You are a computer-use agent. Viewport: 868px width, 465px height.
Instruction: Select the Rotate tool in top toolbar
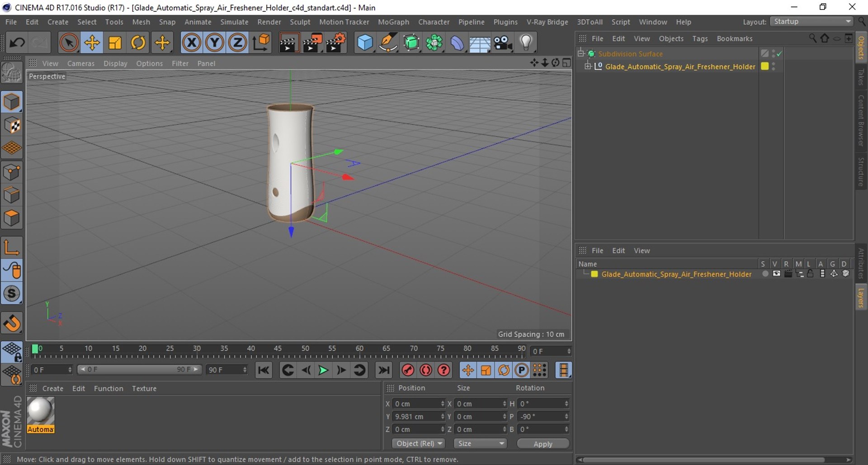click(138, 43)
